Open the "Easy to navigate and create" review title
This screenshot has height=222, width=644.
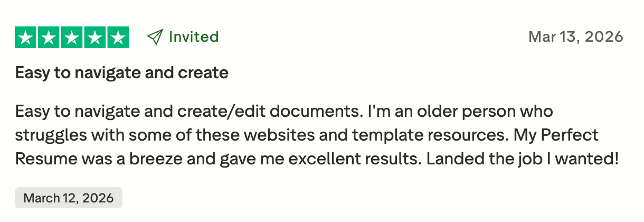122,72
